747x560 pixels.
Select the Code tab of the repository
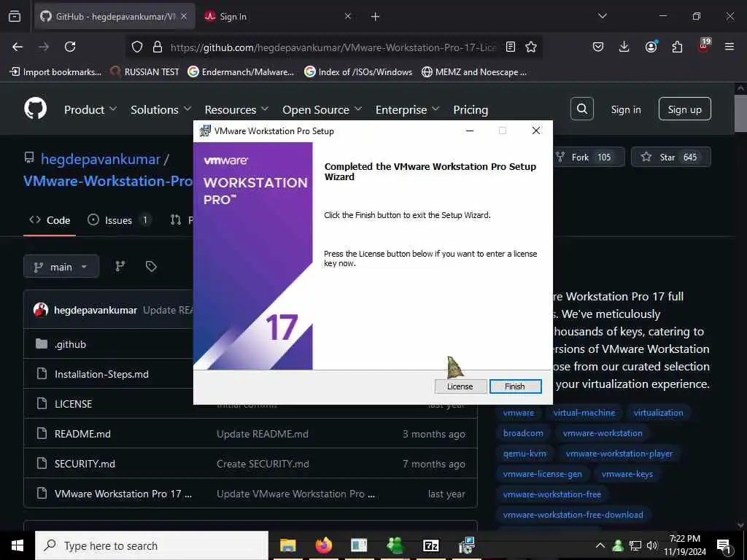pyautogui.click(x=50, y=220)
